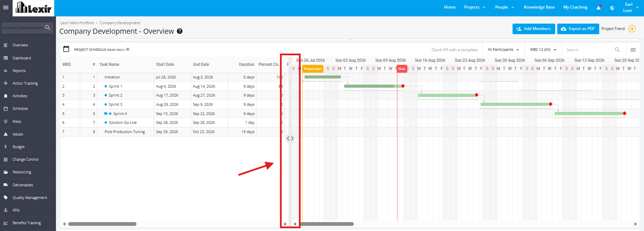The image size is (644, 231).
Task: Click Company Development breadcrumb
Action: coord(120,23)
